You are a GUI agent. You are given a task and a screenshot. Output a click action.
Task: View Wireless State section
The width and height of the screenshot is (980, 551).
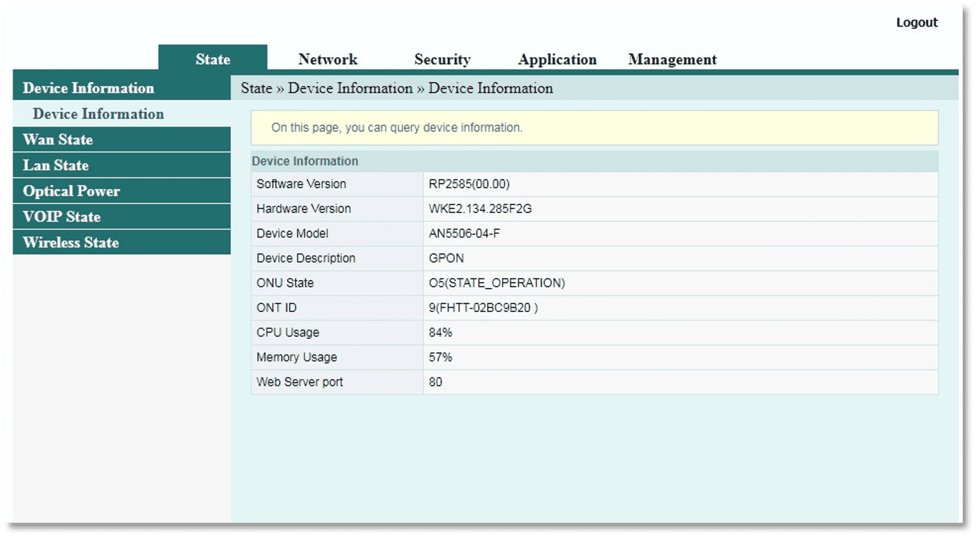tap(71, 243)
